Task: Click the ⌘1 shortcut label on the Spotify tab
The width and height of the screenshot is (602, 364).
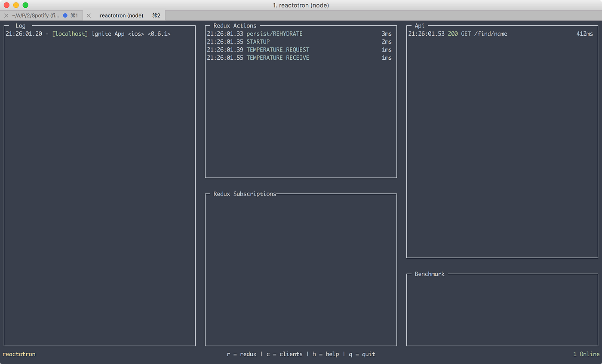Action: coord(74,15)
